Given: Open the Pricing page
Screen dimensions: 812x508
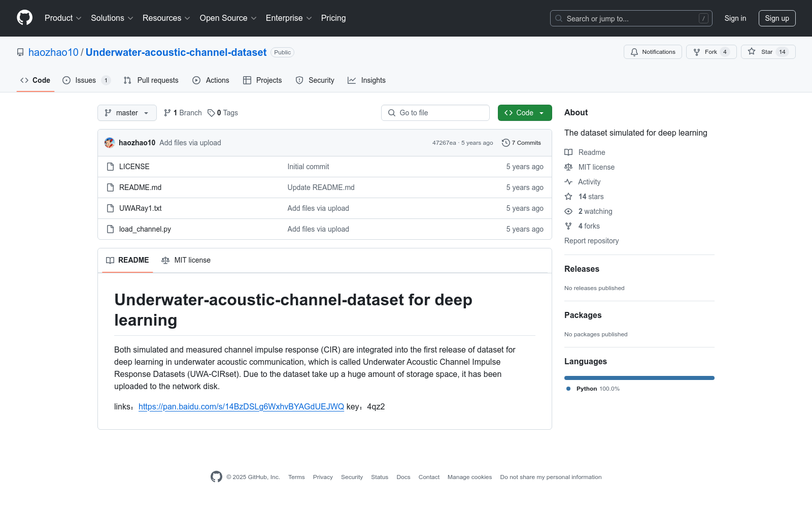Looking at the screenshot, I should [333, 18].
